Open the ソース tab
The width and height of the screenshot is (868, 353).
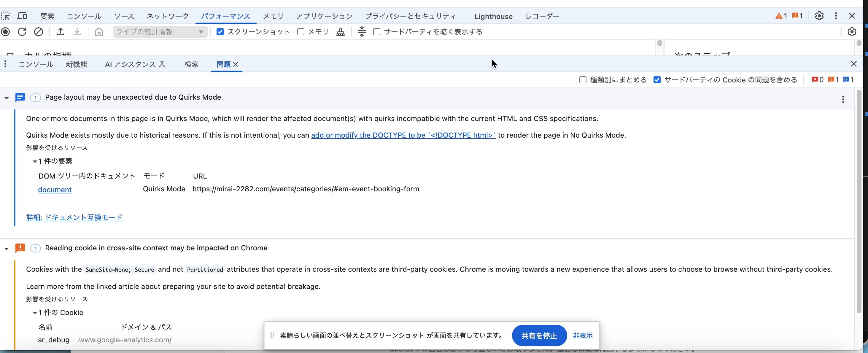click(x=124, y=16)
